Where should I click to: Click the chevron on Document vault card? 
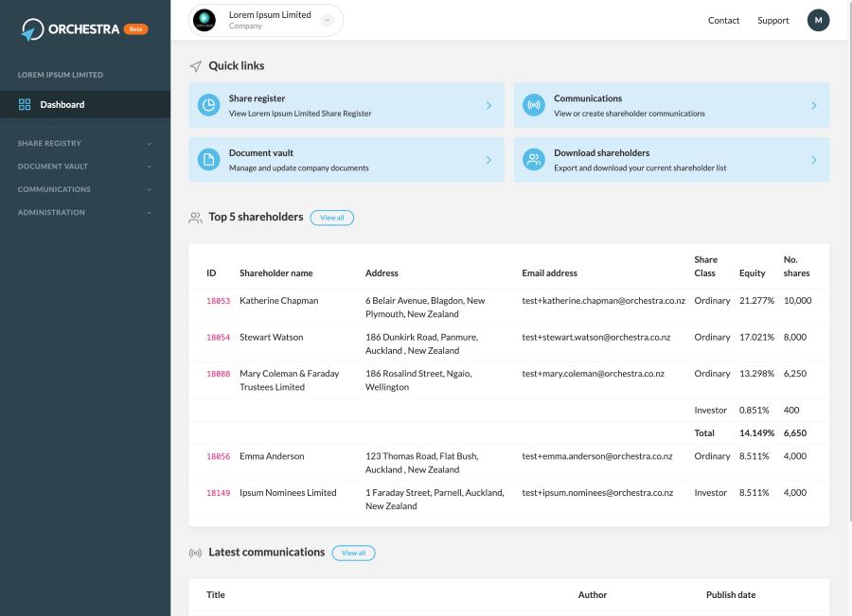coord(488,160)
